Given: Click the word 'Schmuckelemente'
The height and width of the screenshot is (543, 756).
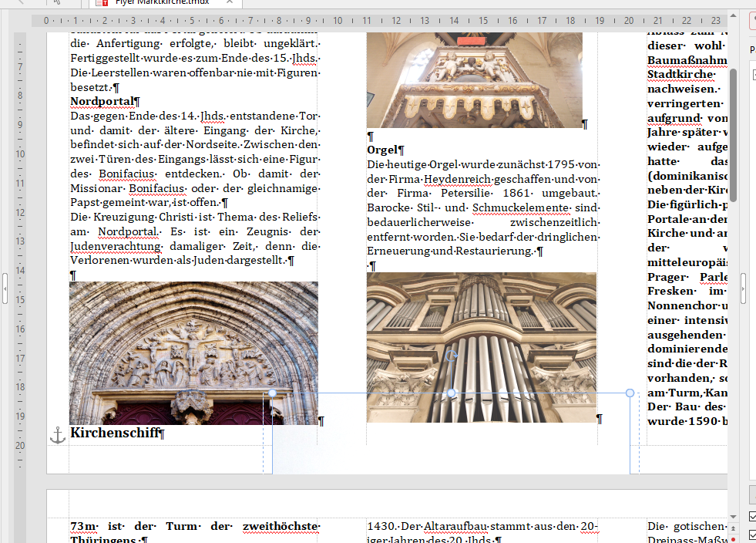Looking at the screenshot, I should (x=521, y=208).
